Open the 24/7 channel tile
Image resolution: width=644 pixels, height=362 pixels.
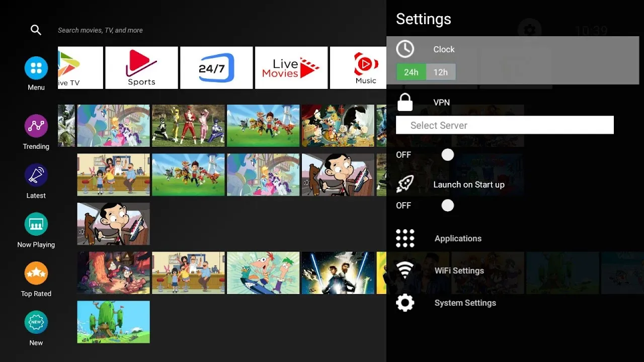point(216,68)
